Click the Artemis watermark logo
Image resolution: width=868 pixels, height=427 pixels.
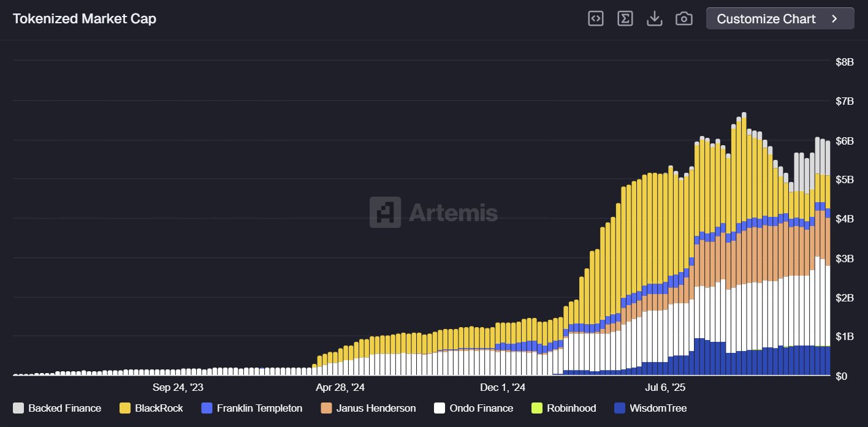(x=433, y=213)
